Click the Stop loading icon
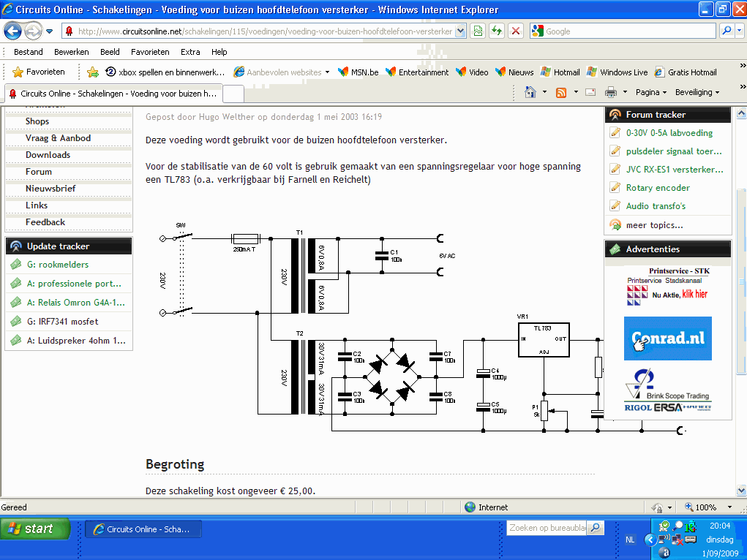Image resolution: width=747 pixels, height=560 pixels. click(516, 31)
